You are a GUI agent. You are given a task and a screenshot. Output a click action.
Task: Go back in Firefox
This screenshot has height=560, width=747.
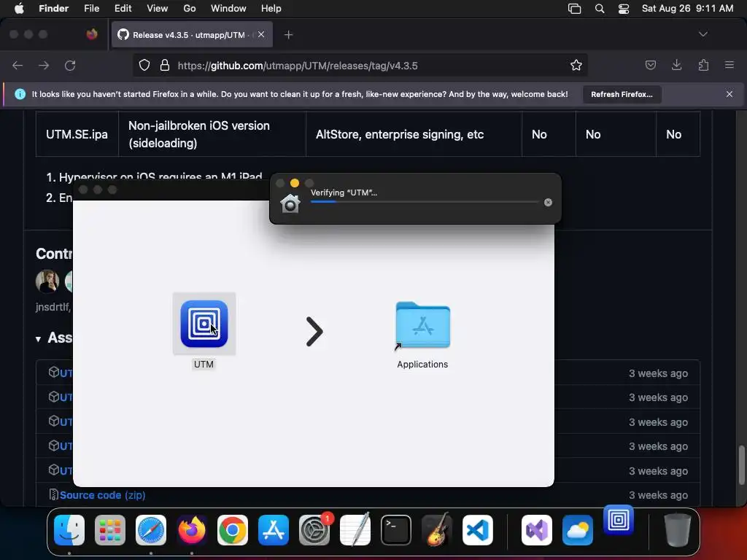click(x=18, y=65)
